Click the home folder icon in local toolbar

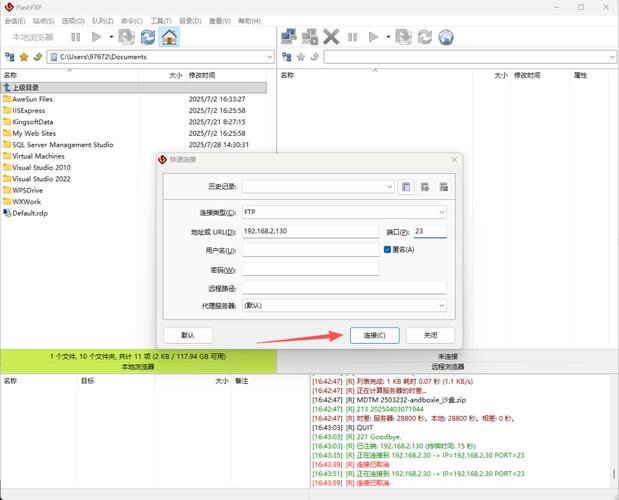pyautogui.click(x=170, y=37)
